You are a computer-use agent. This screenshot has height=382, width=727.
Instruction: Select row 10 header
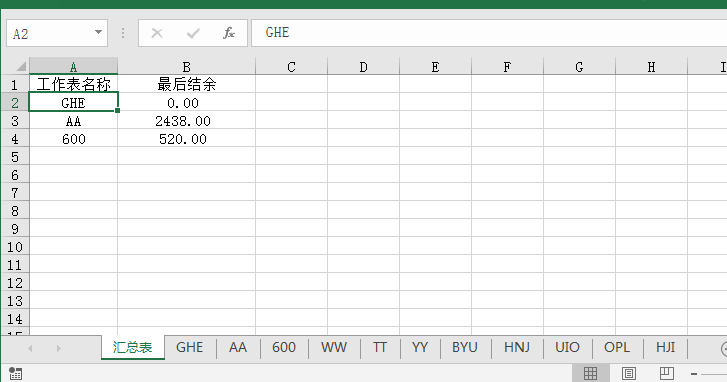(x=15, y=247)
